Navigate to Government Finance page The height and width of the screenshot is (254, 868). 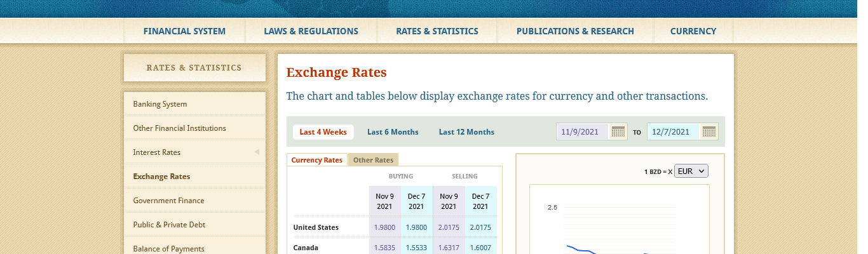(x=168, y=201)
